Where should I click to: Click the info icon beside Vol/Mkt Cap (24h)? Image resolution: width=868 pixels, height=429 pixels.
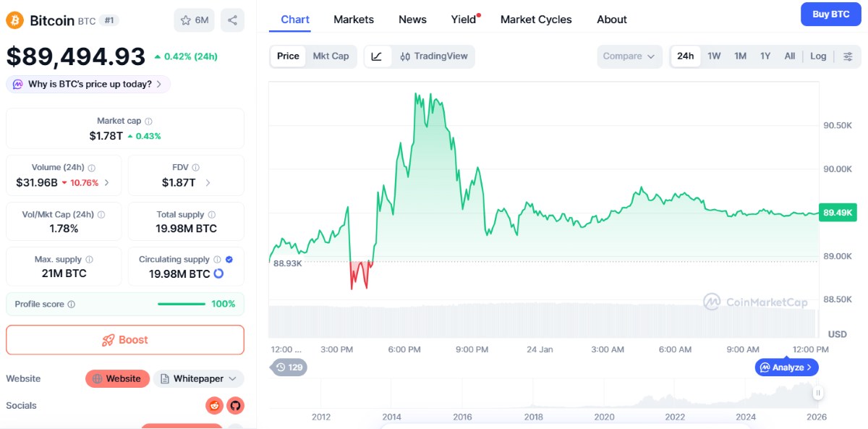click(101, 215)
